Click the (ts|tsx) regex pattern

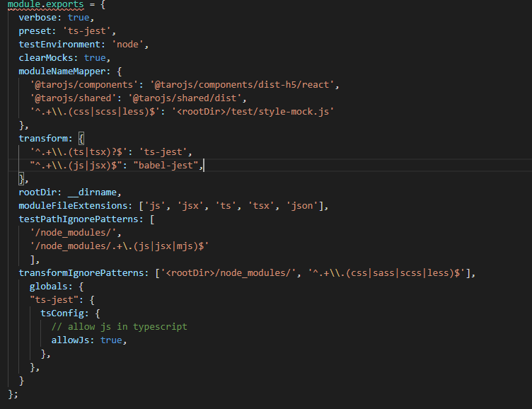coord(79,152)
